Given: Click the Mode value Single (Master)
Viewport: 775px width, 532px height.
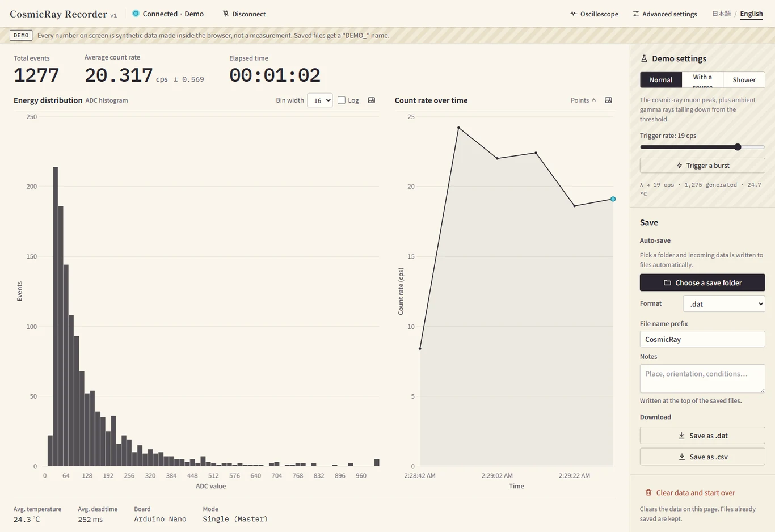Looking at the screenshot, I should [235, 519].
